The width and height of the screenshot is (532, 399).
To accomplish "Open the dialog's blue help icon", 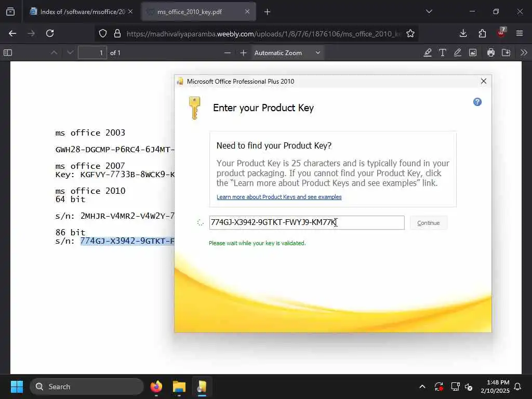I will click(477, 102).
